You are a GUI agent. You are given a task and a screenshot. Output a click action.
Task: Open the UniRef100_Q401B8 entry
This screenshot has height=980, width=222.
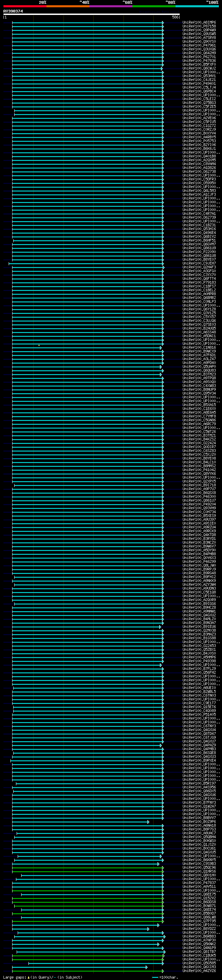[199, 156]
